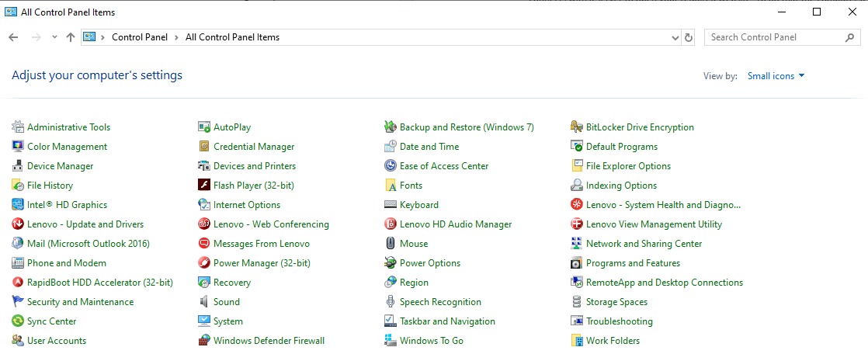Click the Administrative Tools gear icon
Viewport: 868px width, 354px height.
(x=18, y=127)
